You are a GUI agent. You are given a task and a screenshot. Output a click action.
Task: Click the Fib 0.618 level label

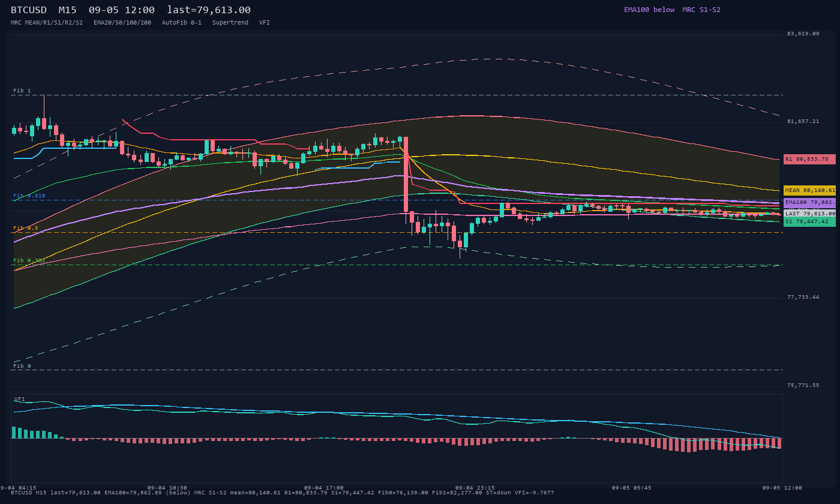pyautogui.click(x=29, y=196)
